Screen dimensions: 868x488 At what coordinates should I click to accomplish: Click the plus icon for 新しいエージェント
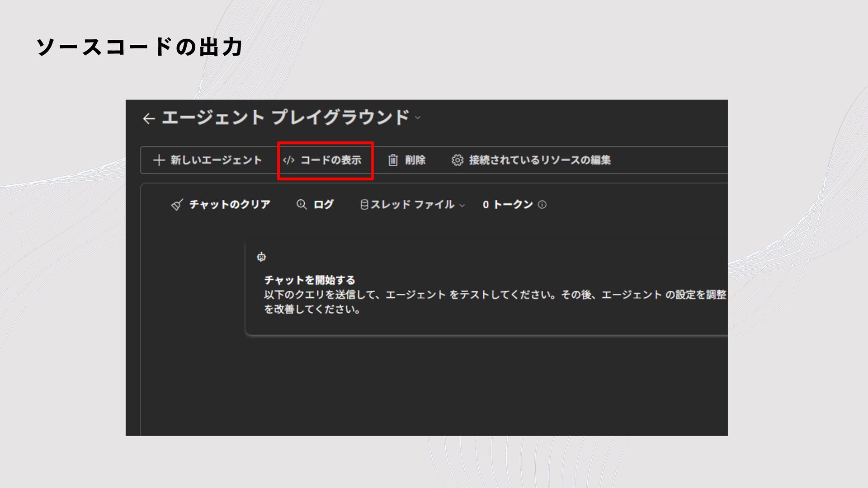coord(159,160)
